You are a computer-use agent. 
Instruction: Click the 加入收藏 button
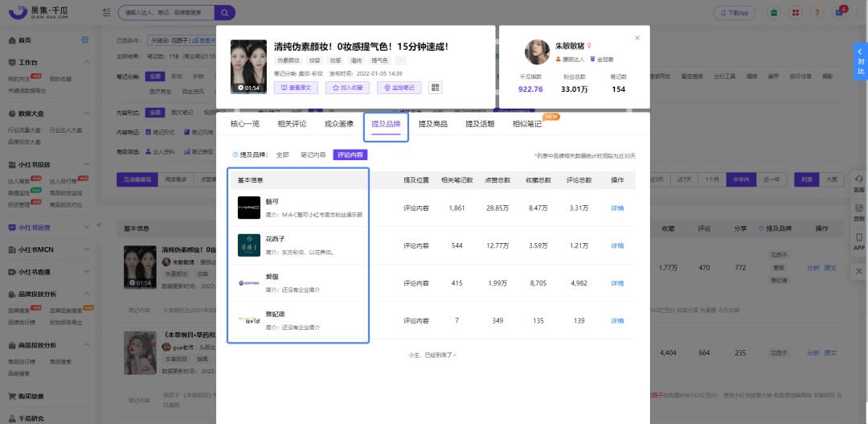[348, 88]
